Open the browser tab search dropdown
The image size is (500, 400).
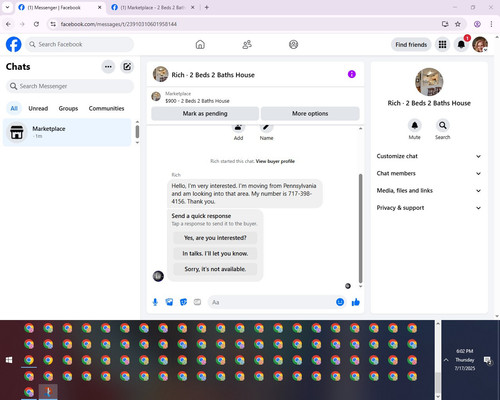point(7,7)
